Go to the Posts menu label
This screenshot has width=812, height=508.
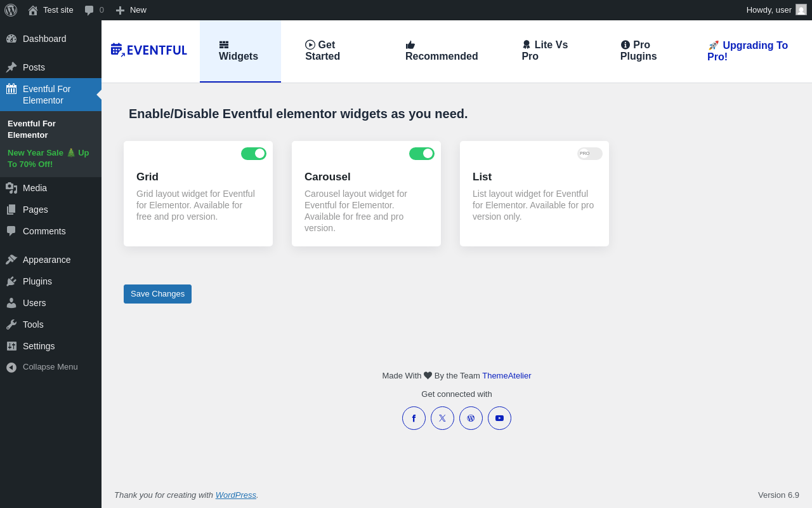34,67
